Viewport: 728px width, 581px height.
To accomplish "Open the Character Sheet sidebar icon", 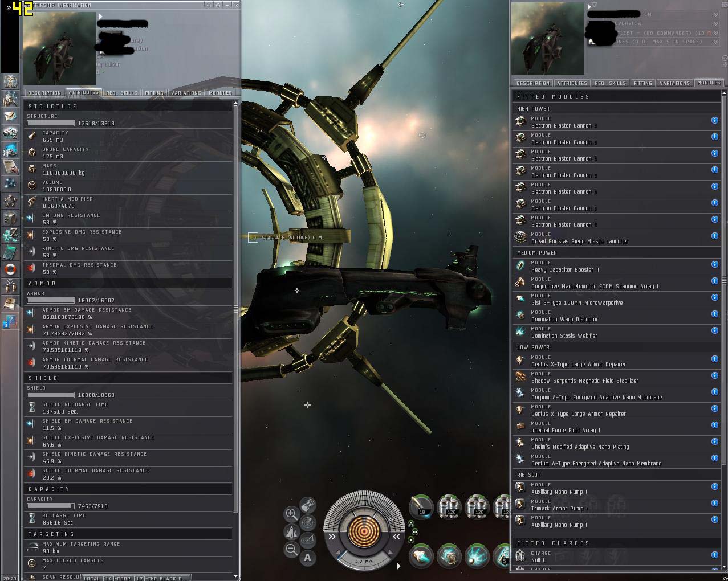I will coord(10,81).
